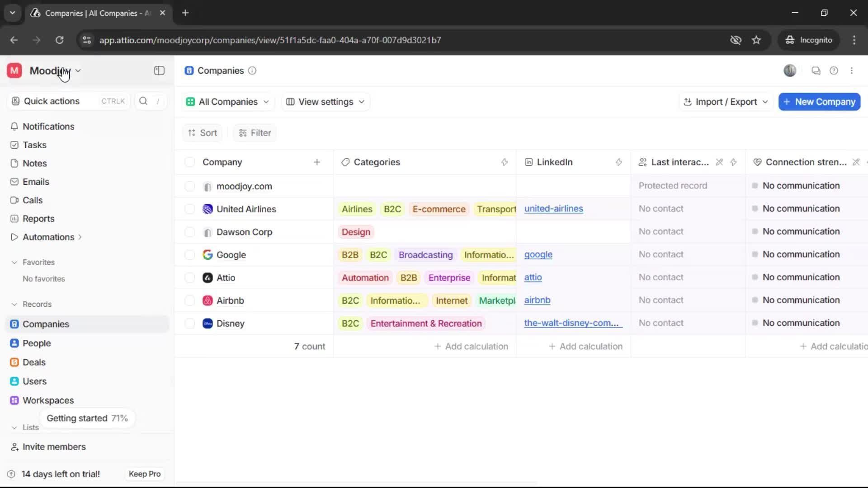Go to Reports in sidebar
868x488 pixels.
pyautogui.click(x=38, y=219)
